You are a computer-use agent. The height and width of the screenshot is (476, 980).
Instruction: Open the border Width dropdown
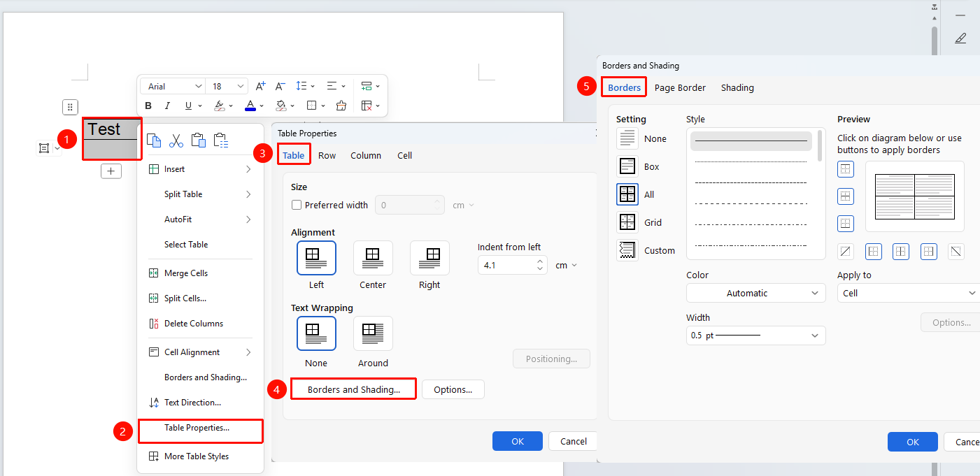point(756,336)
